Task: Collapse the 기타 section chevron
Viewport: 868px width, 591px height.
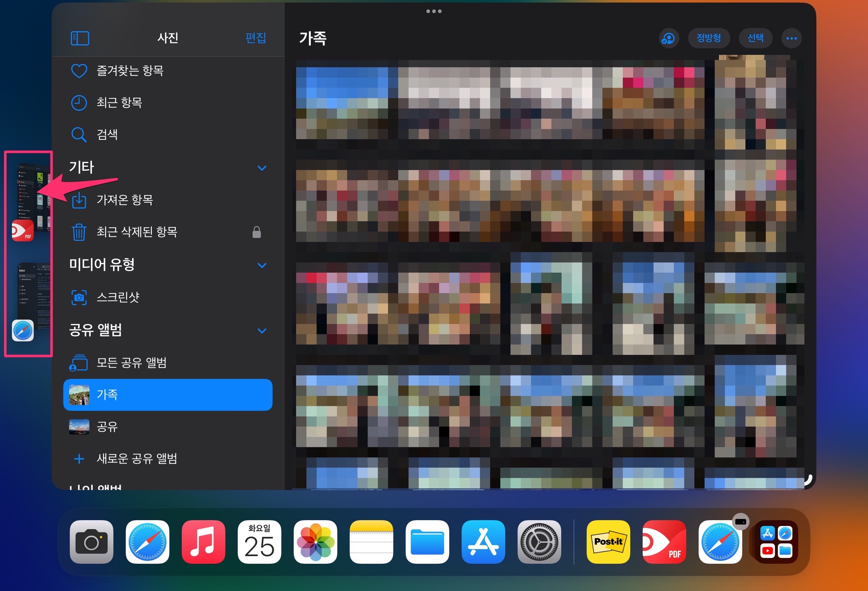Action: pos(262,168)
